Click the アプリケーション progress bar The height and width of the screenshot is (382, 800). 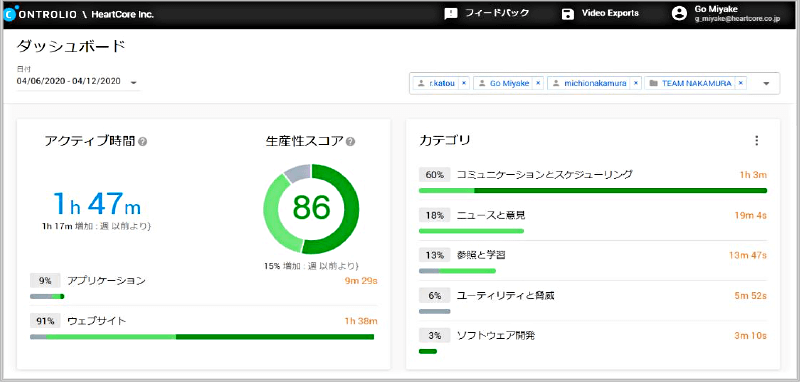(47, 296)
